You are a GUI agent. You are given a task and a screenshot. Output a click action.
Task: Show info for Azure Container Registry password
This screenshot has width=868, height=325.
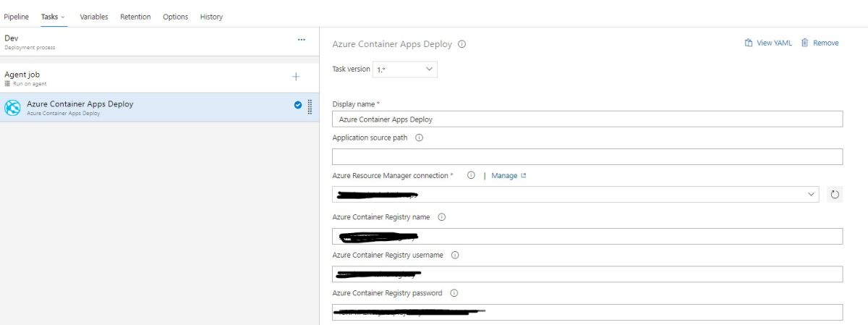click(x=454, y=293)
